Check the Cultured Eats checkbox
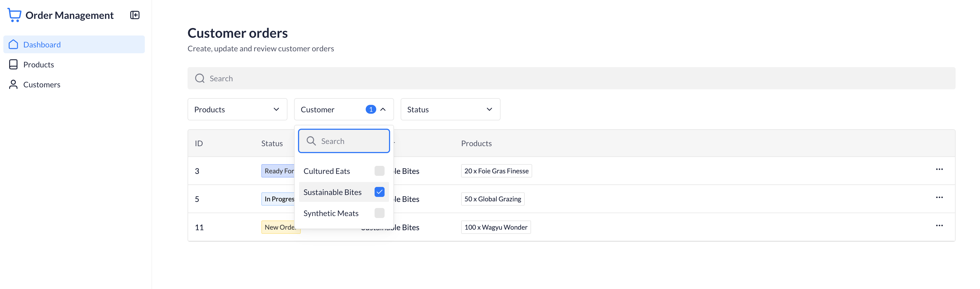Viewport: 980px width, 289px height. 379,171
